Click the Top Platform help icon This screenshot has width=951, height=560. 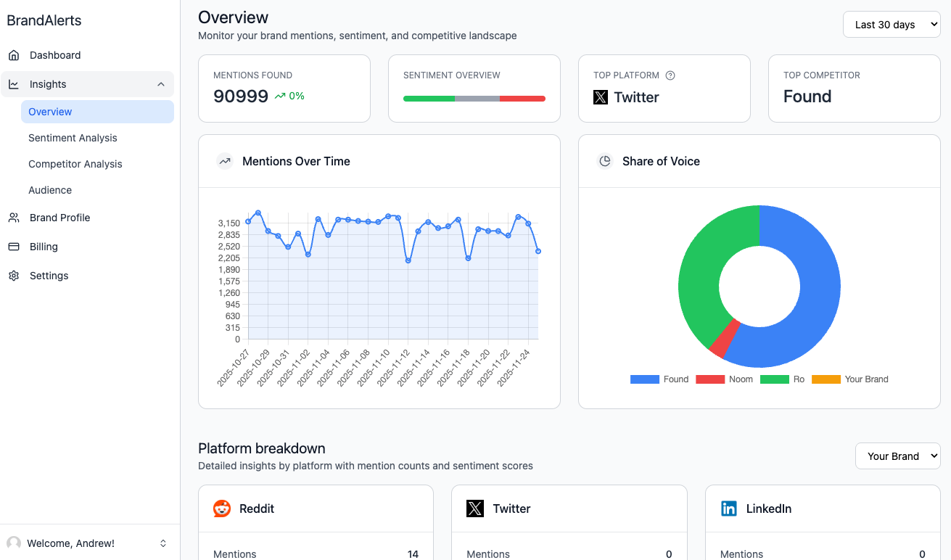point(670,75)
